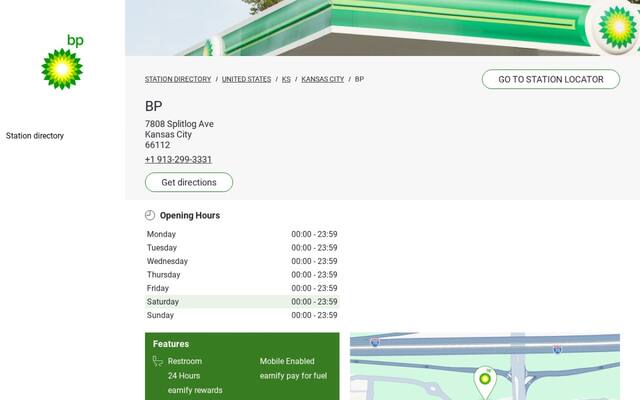This screenshot has height=400, width=640.
Task: Click the clock icon beside Opening Hours
Action: [x=150, y=215]
